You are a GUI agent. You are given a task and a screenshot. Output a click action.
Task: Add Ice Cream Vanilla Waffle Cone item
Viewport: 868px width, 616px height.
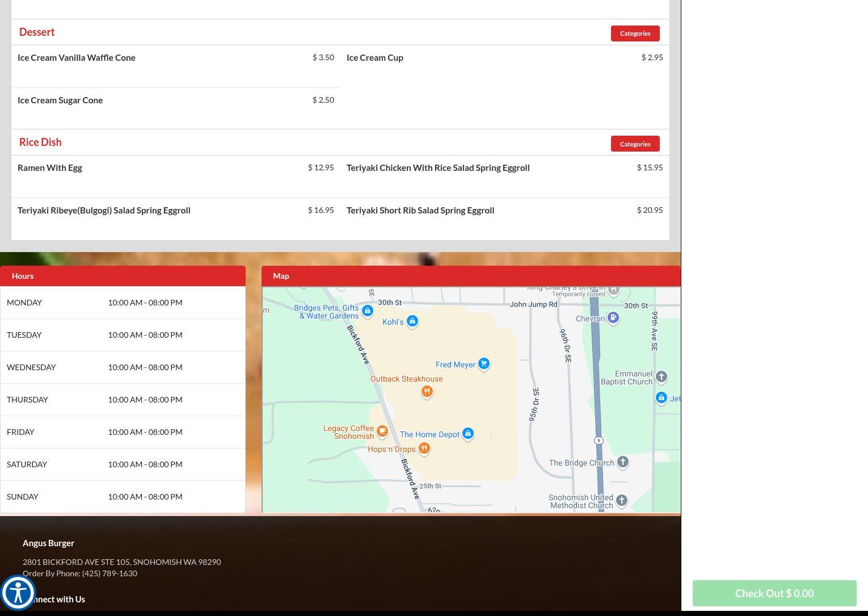[77, 58]
